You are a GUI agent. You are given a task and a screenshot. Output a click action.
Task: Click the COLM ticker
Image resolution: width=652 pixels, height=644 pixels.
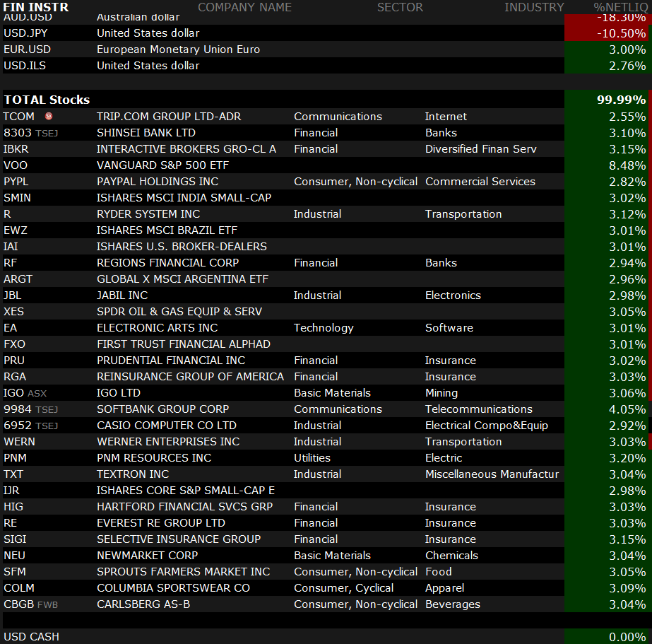18,587
